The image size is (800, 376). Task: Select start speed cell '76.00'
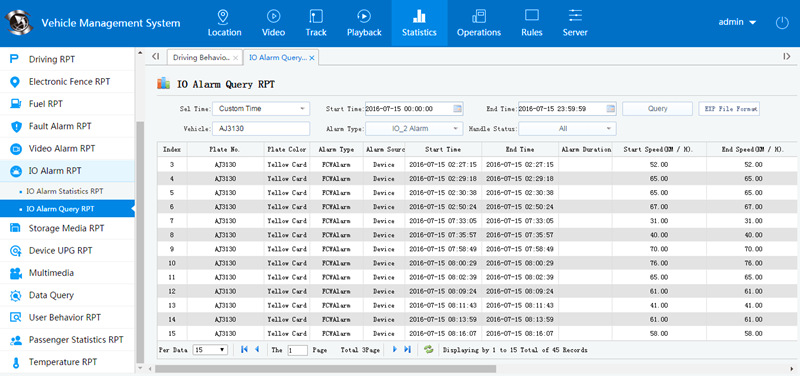point(659,263)
